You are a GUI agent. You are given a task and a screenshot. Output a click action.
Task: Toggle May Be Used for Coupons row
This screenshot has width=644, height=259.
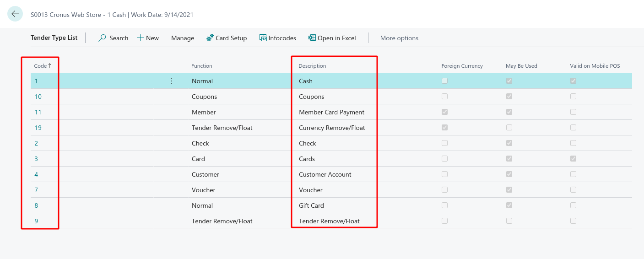pyautogui.click(x=509, y=97)
